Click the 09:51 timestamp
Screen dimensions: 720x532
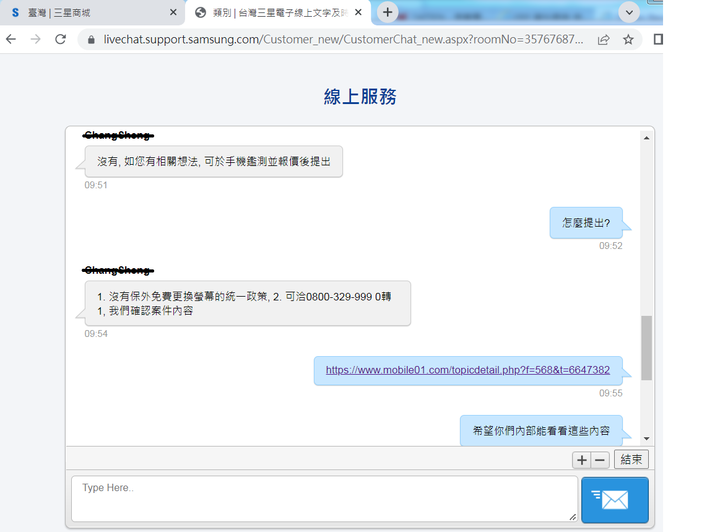[96, 185]
